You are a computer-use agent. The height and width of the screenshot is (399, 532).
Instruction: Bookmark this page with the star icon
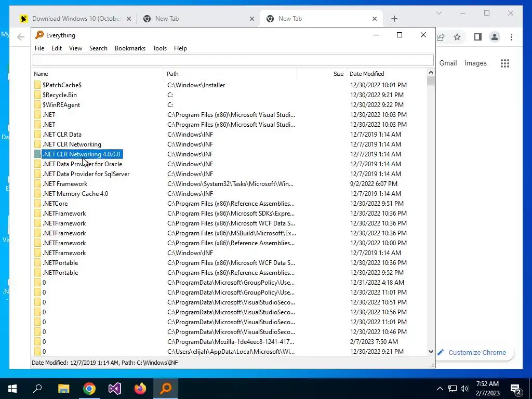click(x=457, y=37)
